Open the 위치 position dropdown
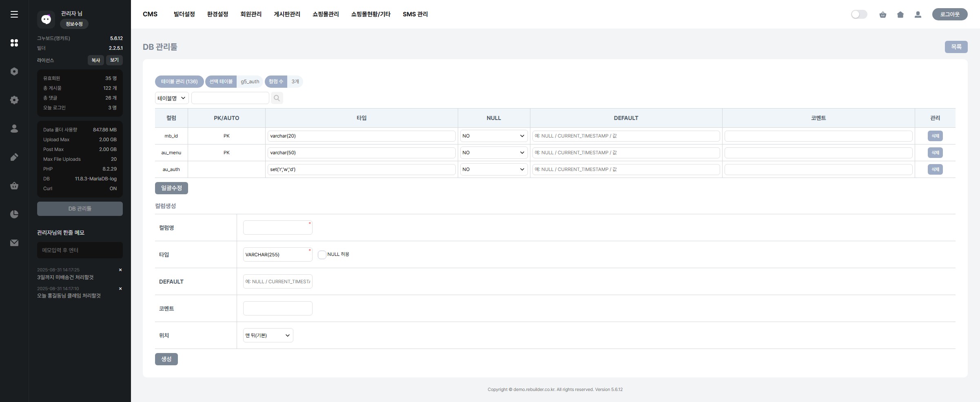 tap(268, 335)
